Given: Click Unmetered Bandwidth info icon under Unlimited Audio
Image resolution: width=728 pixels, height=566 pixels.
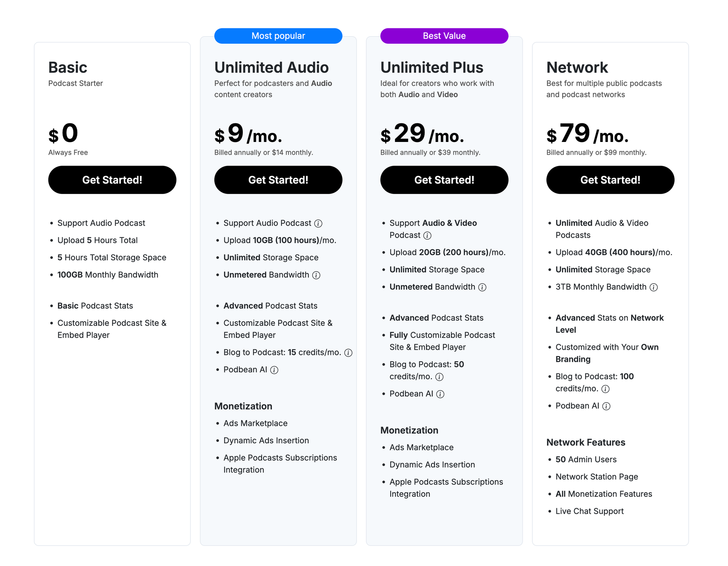Looking at the screenshot, I should tap(316, 275).
